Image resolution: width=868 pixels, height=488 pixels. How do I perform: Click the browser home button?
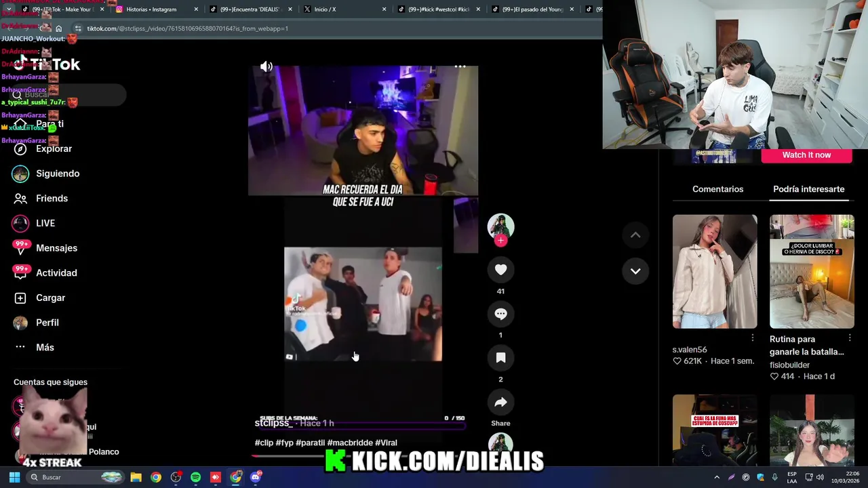pyautogui.click(x=59, y=28)
